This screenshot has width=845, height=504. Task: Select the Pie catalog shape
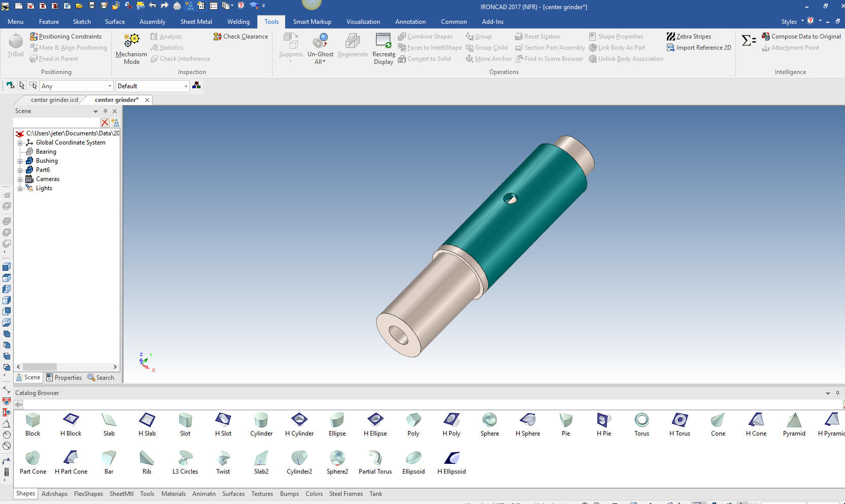pos(566,424)
